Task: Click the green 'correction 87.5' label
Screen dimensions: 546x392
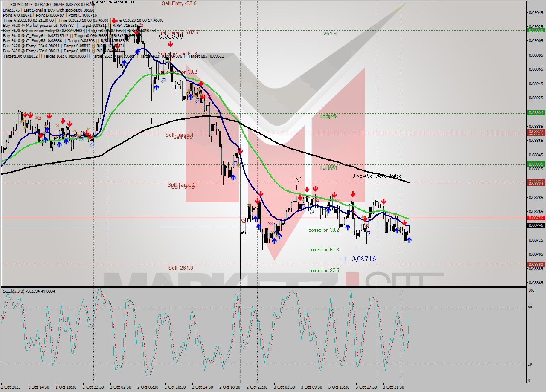Action: click(324, 271)
